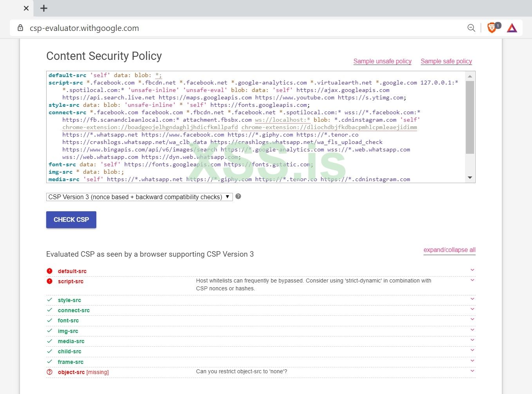The width and height of the screenshot is (532, 394).
Task: Select the media-src finding label
Action: pyautogui.click(x=71, y=341)
